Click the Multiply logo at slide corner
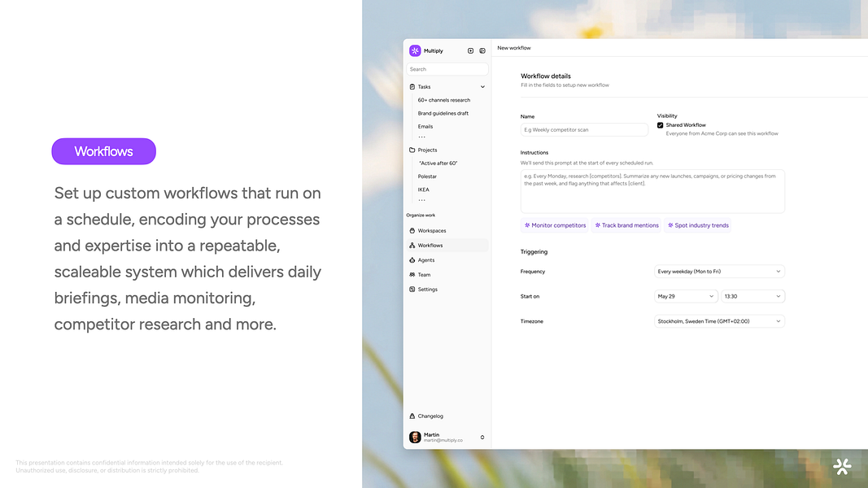The height and width of the screenshot is (488, 868). coord(842,466)
